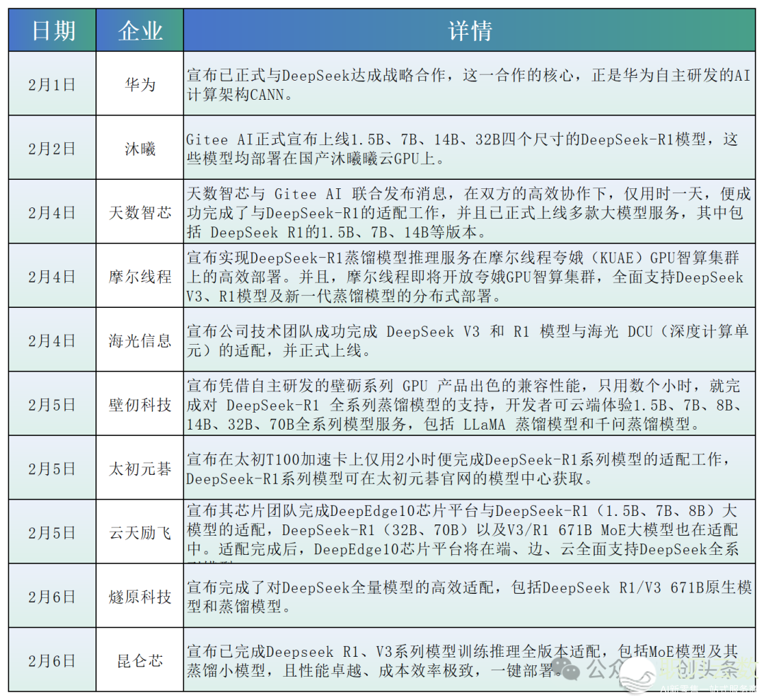The image size is (764, 700).
Task: Click the WeChat logo watermark icon
Action: (x=568, y=667)
